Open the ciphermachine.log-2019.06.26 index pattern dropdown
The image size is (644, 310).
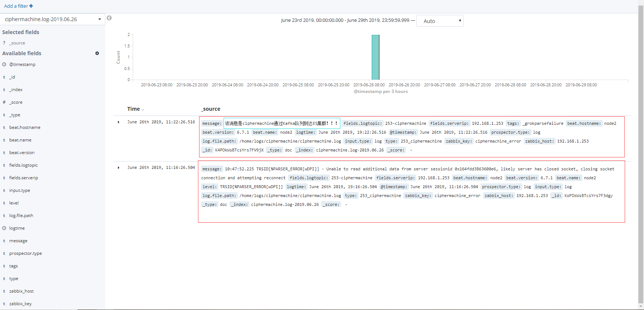pos(53,19)
